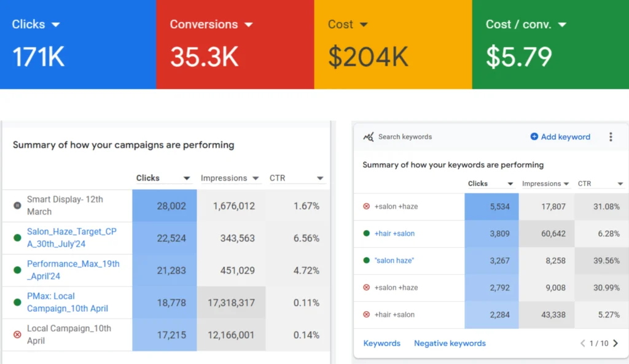Select the Keywords tab at card bottom
The height and width of the screenshot is (364, 629).
pyautogui.click(x=381, y=343)
